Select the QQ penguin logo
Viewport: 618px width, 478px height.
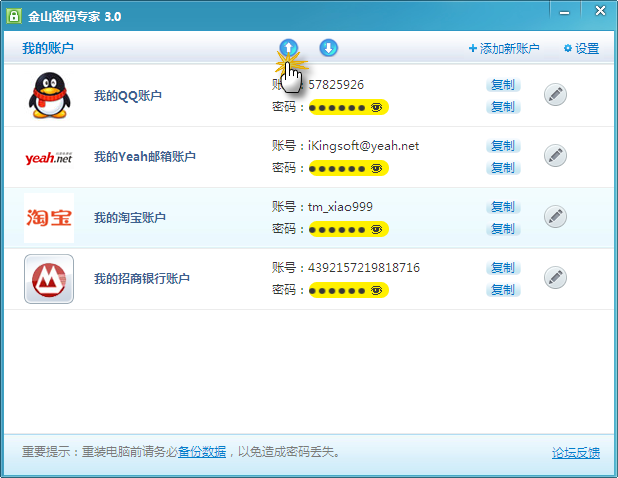pyautogui.click(x=48, y=96)
